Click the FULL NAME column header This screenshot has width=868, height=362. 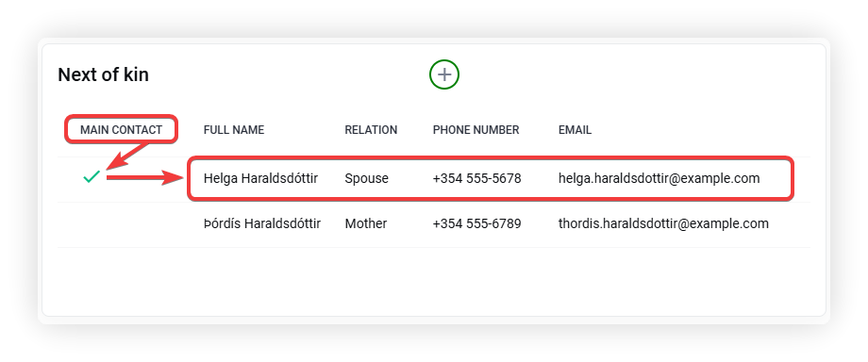tap(234, 130)
